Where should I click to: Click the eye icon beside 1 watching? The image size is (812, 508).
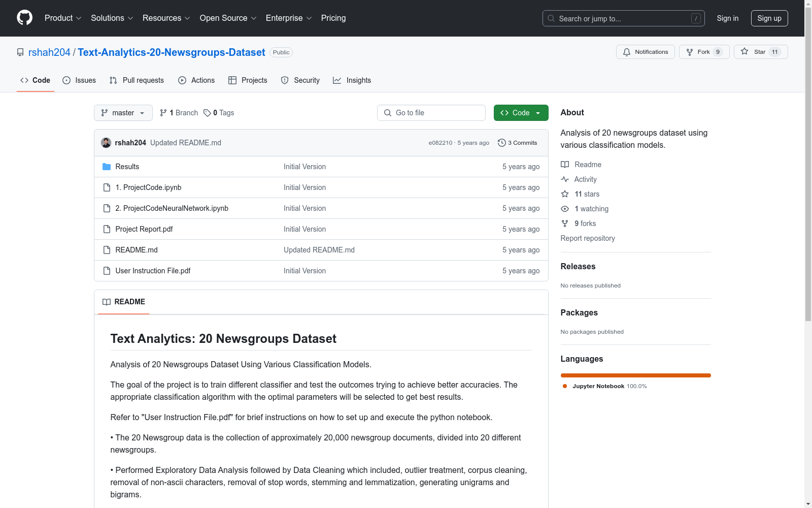point(565,209)
